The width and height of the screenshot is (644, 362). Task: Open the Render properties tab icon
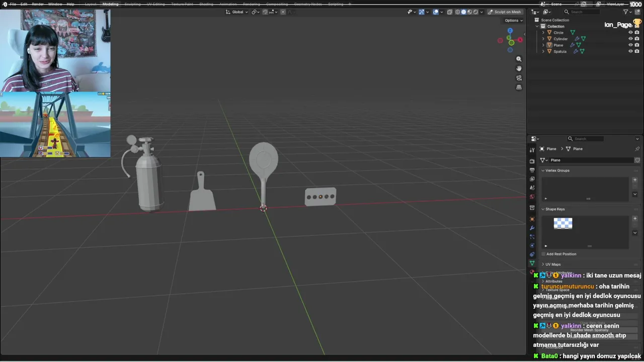pos(532,161)
